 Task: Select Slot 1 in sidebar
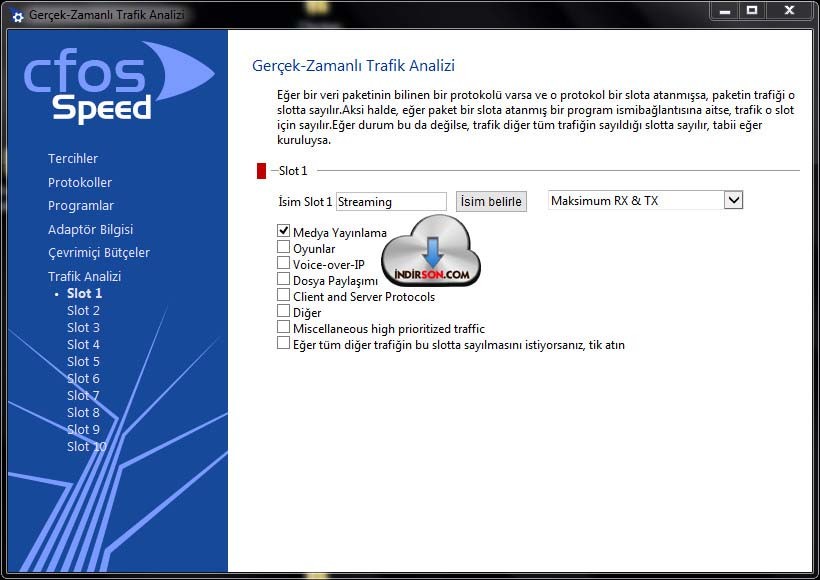pyautogui.click(x=84, y=293)
